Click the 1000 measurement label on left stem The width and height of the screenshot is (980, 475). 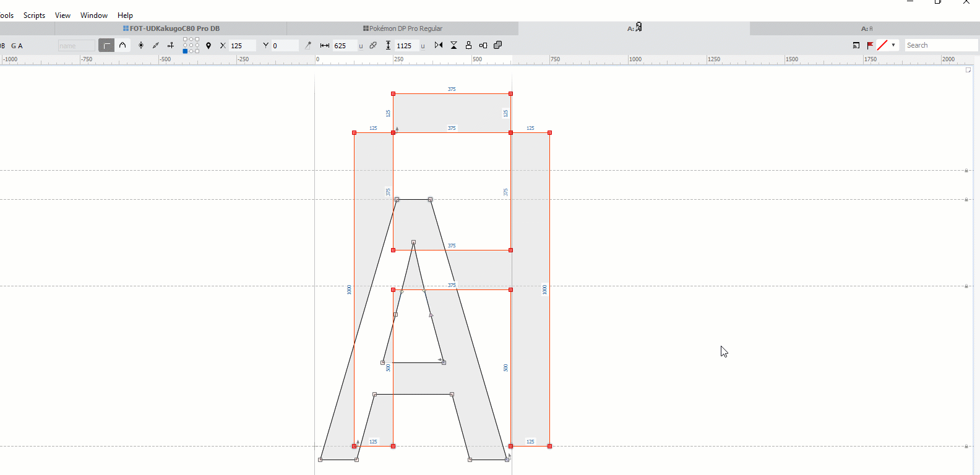(x=349, y=289)
